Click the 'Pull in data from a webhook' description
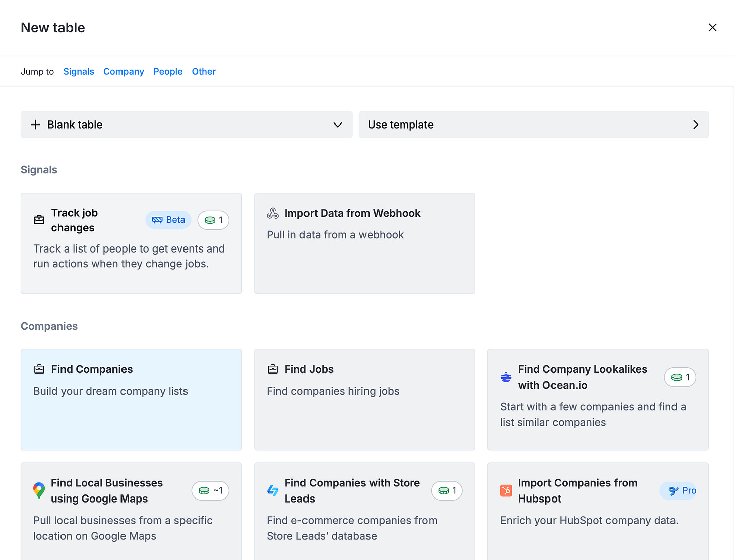The height and width of the screenshot is (560, 734). tap(335, 235)
